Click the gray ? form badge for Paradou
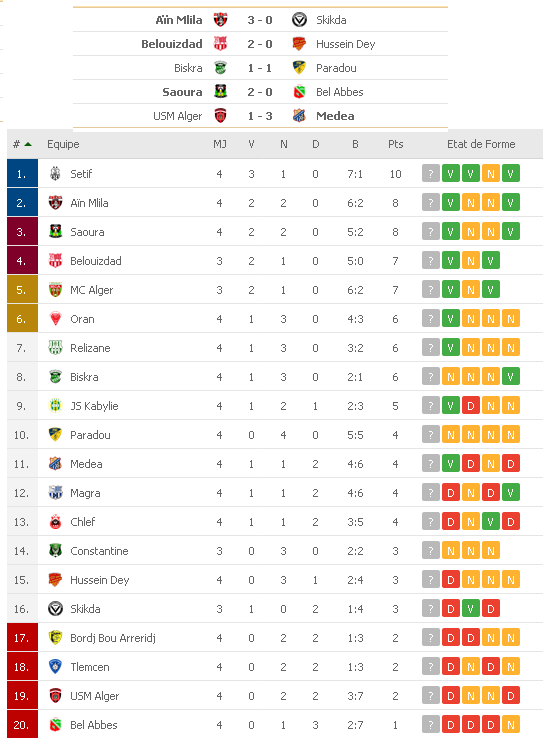This screenshot has height=738, width=546. click(x=431, y=434)
